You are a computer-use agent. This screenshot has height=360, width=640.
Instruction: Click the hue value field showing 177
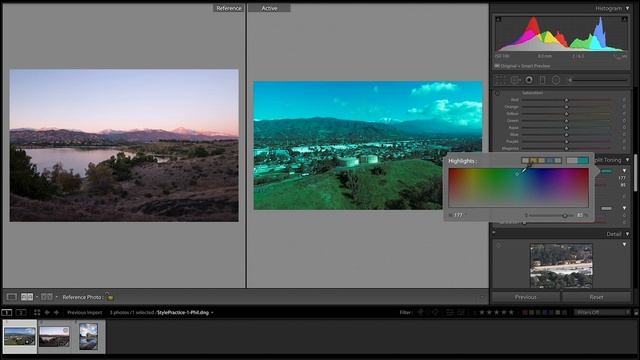458,215
